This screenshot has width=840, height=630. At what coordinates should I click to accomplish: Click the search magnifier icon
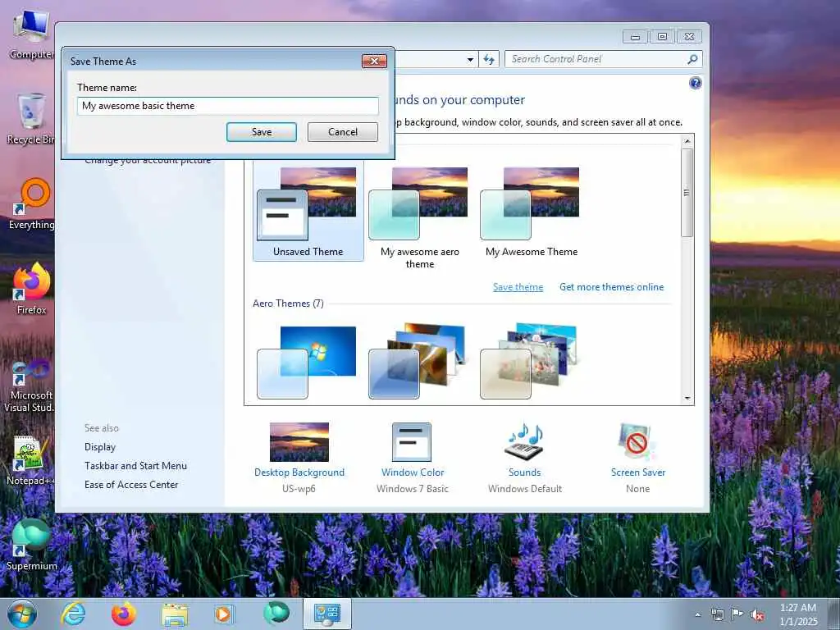692,59
